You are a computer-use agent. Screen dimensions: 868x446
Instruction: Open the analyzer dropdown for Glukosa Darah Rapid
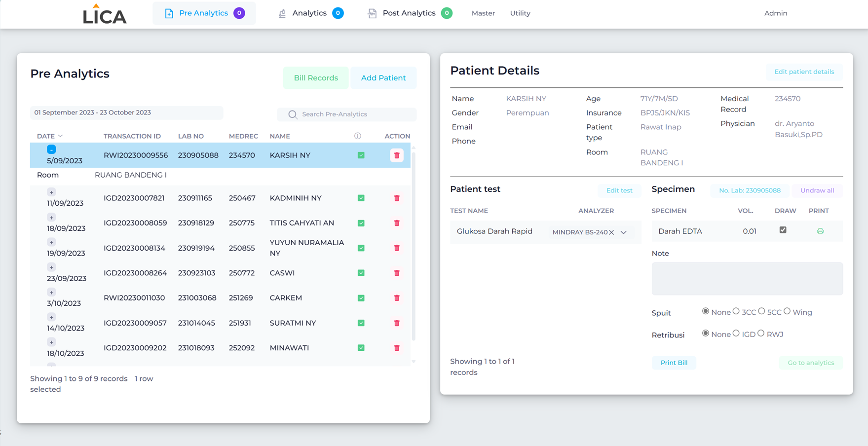coord(624,232)
